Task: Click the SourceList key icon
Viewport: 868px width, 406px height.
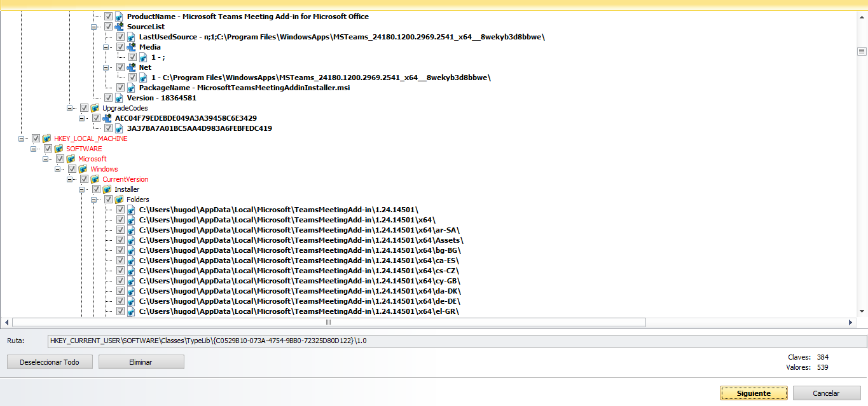Action: click(119, 27)
